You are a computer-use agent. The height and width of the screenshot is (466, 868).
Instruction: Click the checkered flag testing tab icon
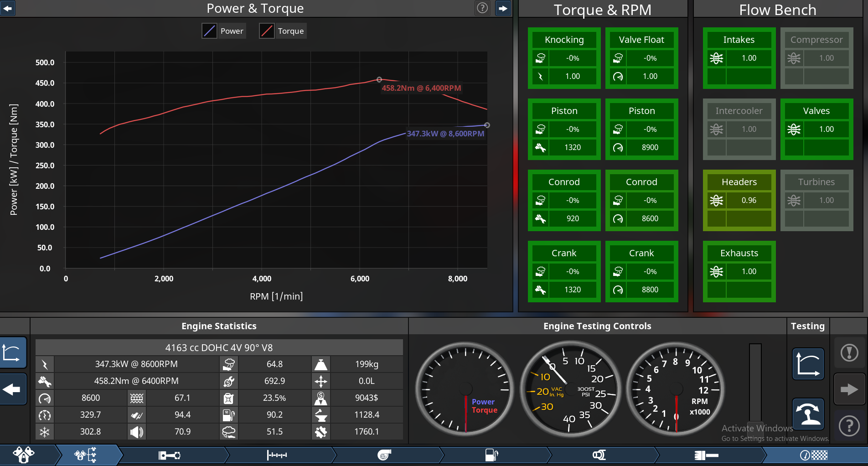814,455
